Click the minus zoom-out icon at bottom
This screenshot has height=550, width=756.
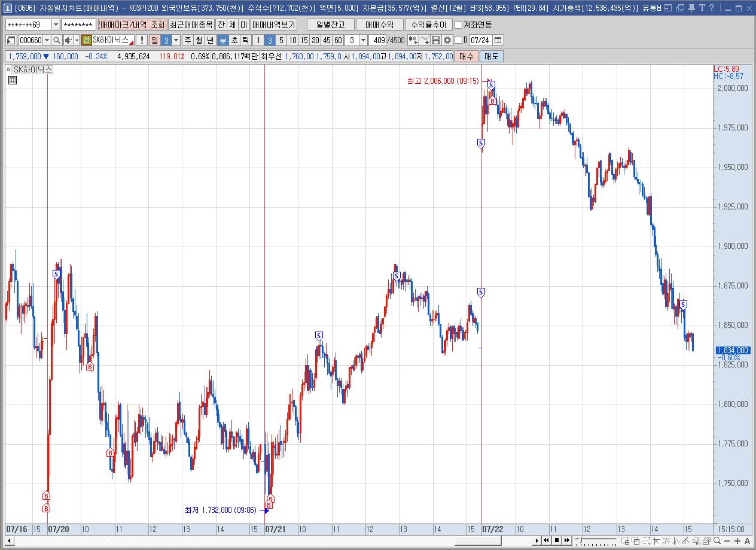tap(727, 541)
